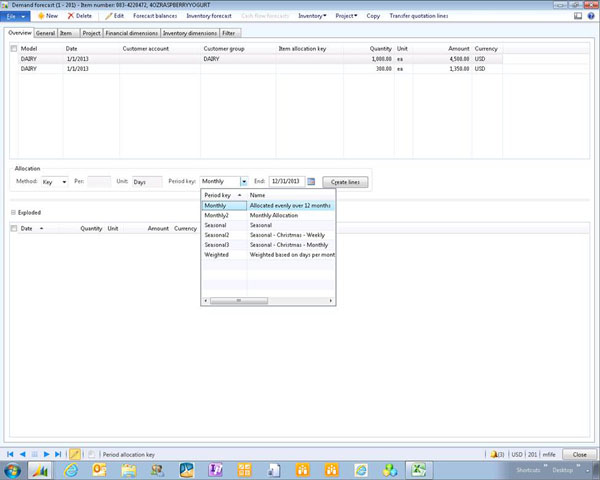Go to next record
Image resolution: width=600 pixels, height=480 pixels.
point(46,454)
